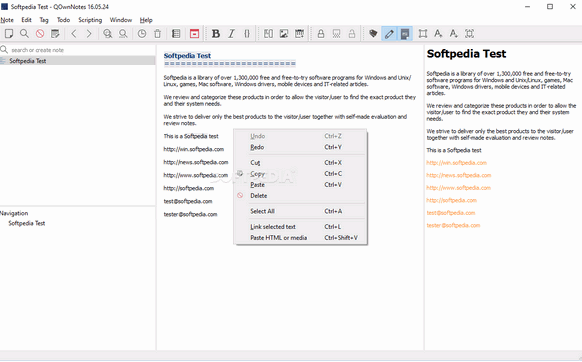Open the Todo menu
This screenshot has height=362, width=582.
coord(63,20)
